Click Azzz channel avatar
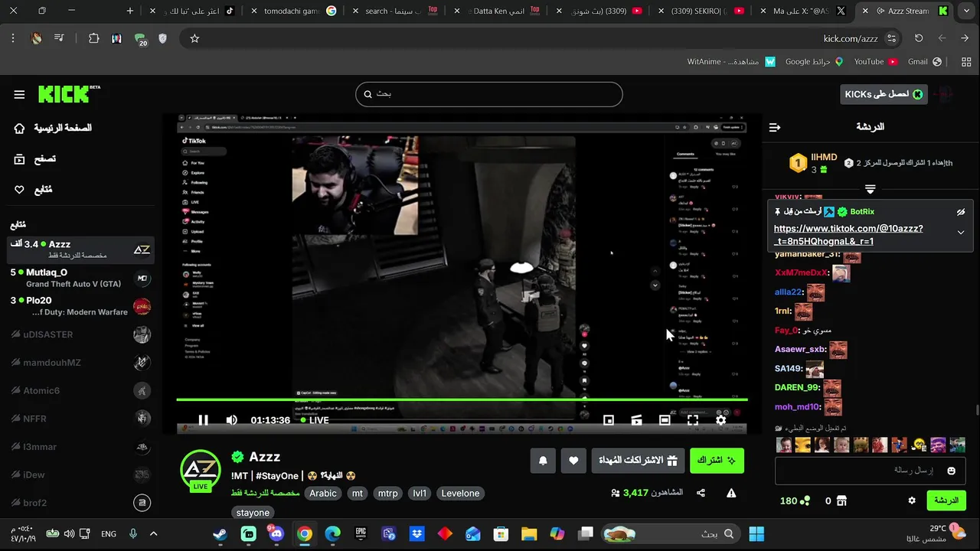The width and height of the screenshot is (980, 551). (x=201, y=469)
